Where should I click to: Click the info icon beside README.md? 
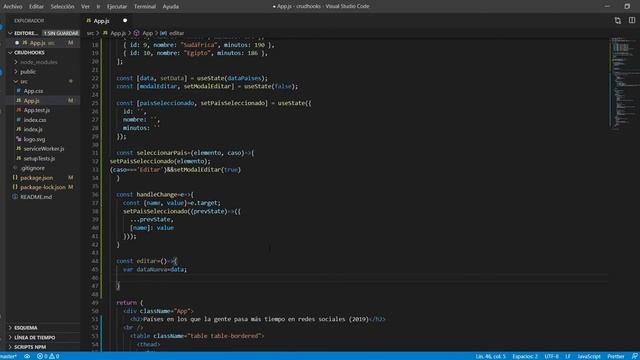point(15,197)
